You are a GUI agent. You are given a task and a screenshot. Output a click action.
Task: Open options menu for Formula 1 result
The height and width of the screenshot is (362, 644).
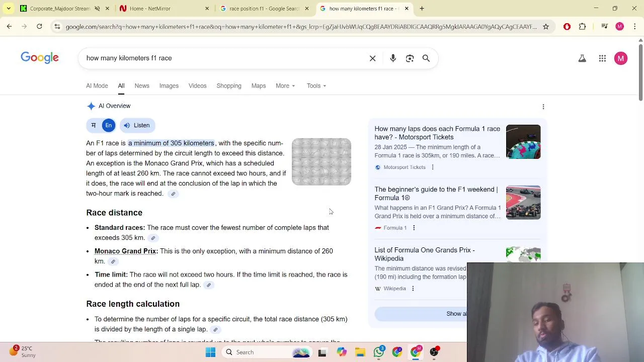tap(414, 228)
